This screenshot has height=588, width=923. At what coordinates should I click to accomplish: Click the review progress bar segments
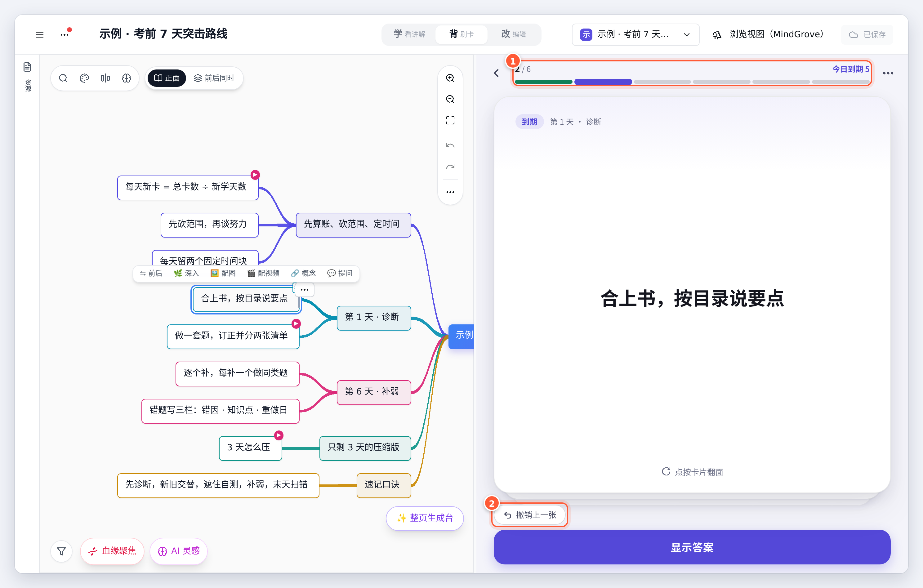tap(692, 82)
